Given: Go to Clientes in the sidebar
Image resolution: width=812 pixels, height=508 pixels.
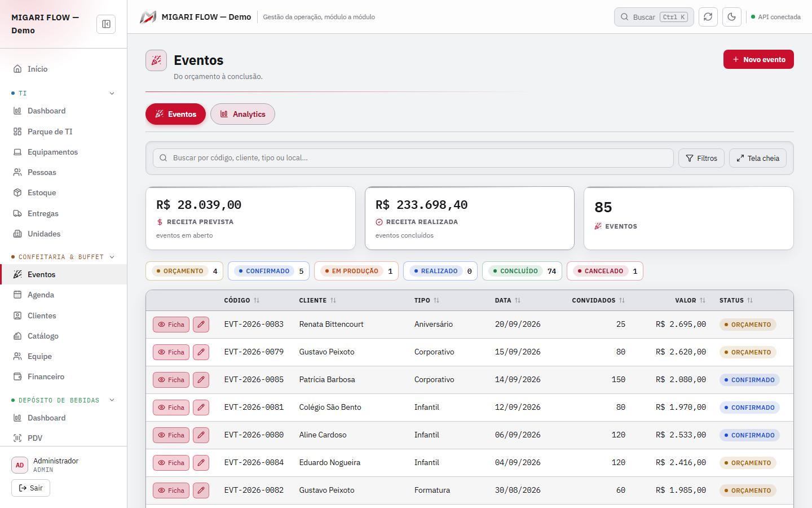Looking at the screenshot, I should pos(63,316).
